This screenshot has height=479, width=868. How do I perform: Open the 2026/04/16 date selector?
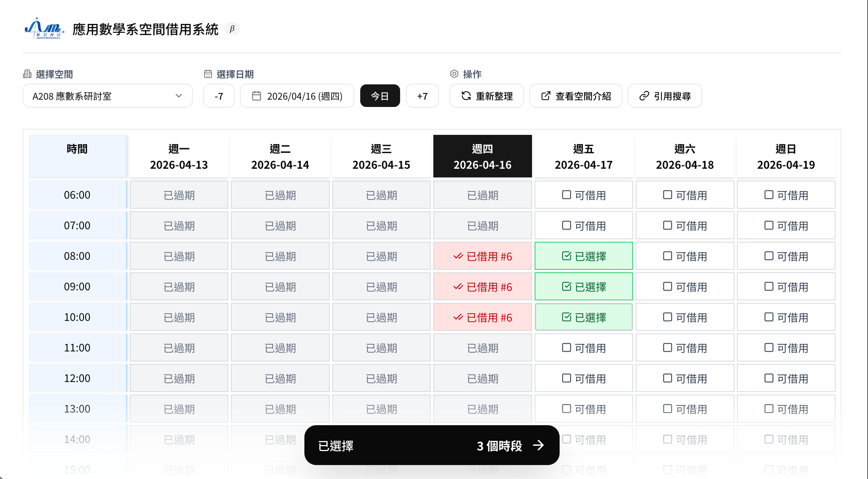click(x=297, y=96)
